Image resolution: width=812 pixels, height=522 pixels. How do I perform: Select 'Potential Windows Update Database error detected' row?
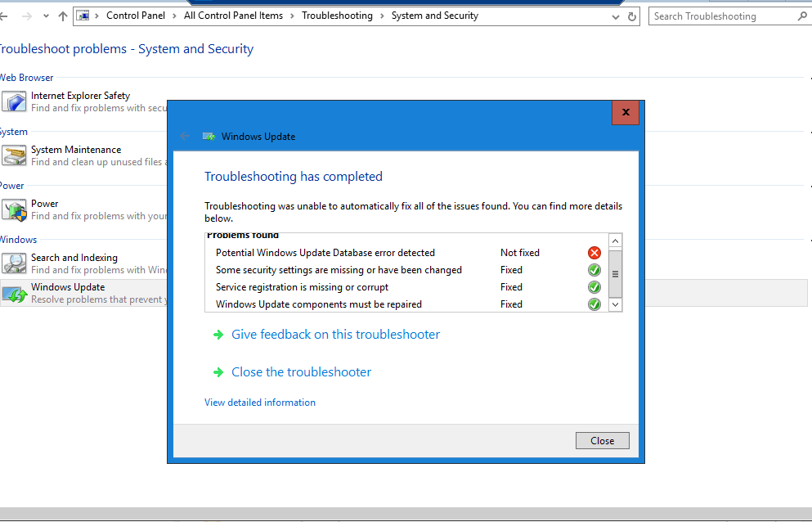pos(406,253)
